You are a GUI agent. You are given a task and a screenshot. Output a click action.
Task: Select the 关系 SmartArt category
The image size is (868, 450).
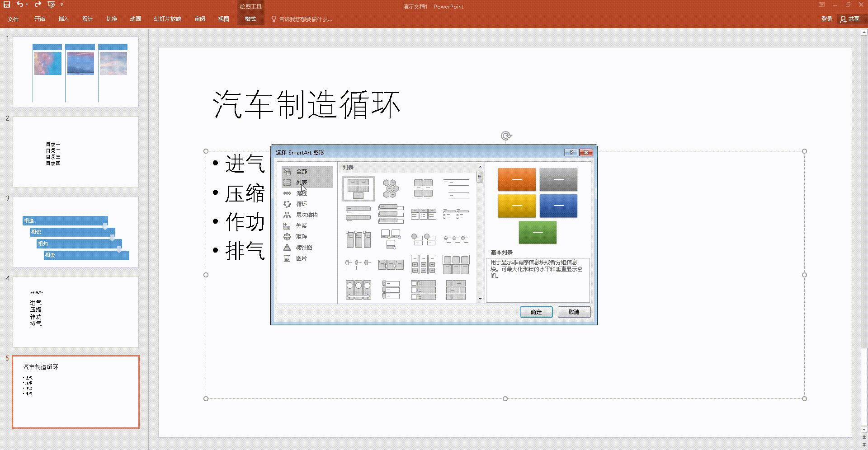pyautogui.click(x=301, y=225)
